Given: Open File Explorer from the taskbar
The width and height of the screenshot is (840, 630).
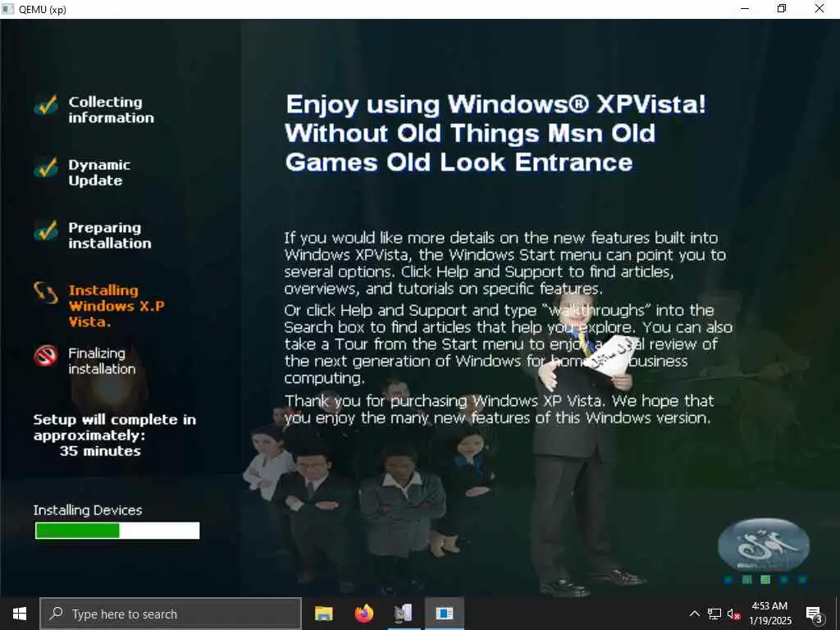Looking at the screenshot, I should tap(323, 614).
